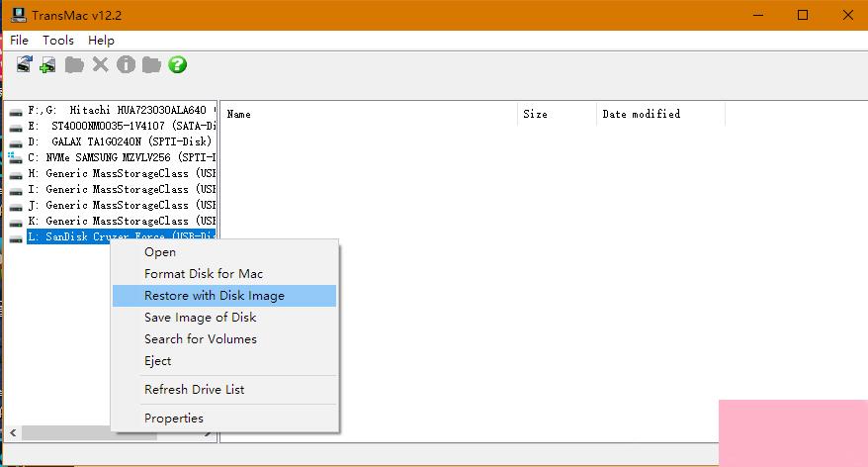868x467 pixels.
Task: Open the Help menu
Action: [101, 41]
